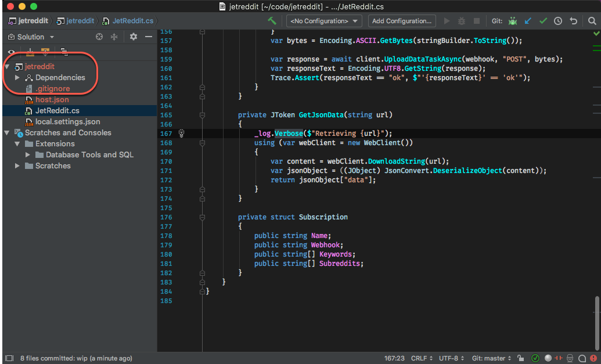
Task: Open local.settings.json file
Action: click(67, 122)
